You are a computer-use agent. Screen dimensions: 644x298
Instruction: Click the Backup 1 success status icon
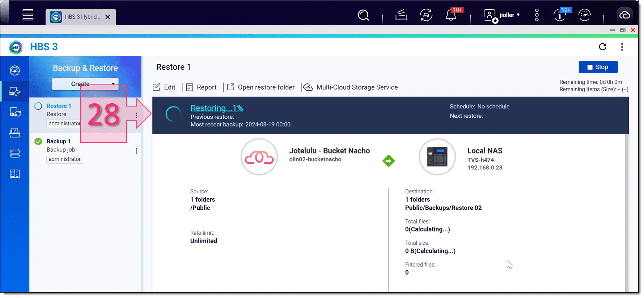(38, 141)
